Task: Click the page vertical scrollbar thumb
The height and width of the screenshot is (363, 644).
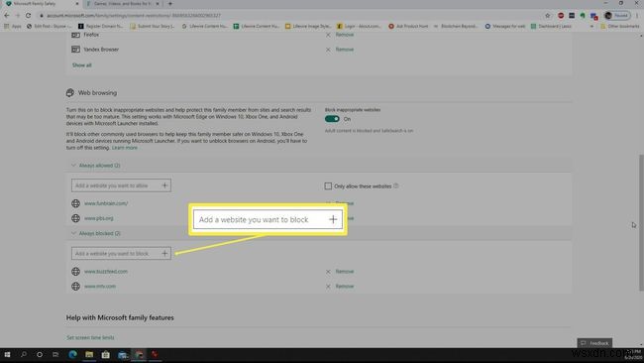Action: 641,222
